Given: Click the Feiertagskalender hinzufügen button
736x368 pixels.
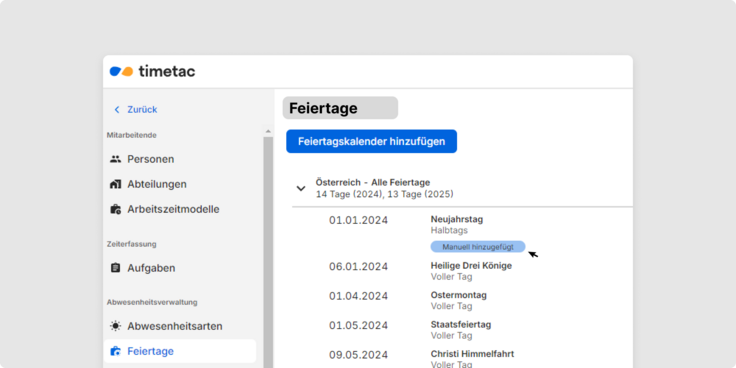Looking at the screenshot, I should click(371, 141).
